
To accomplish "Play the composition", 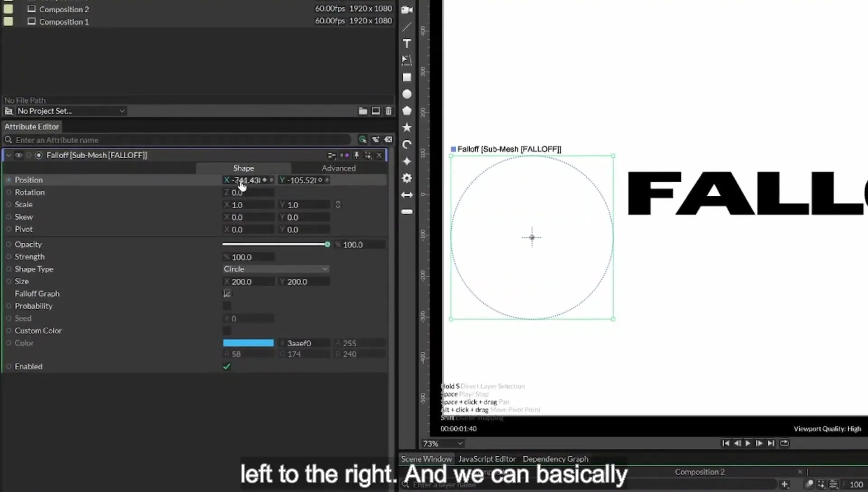I will coord(748,443).
